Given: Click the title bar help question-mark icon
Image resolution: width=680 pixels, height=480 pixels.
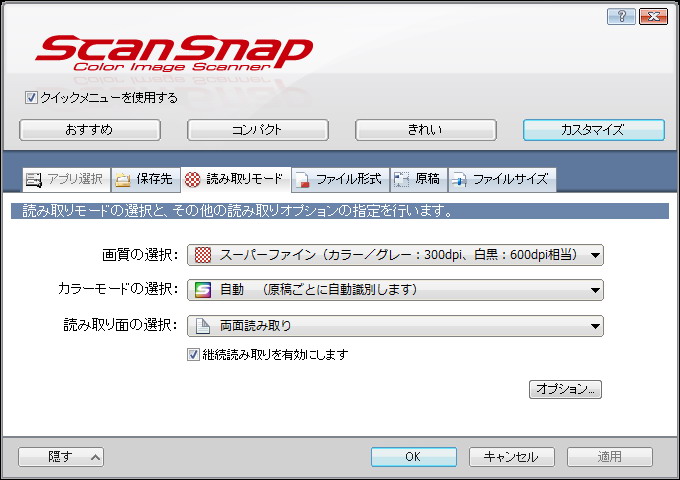Looking at the screenshot, I should [620, 17].
